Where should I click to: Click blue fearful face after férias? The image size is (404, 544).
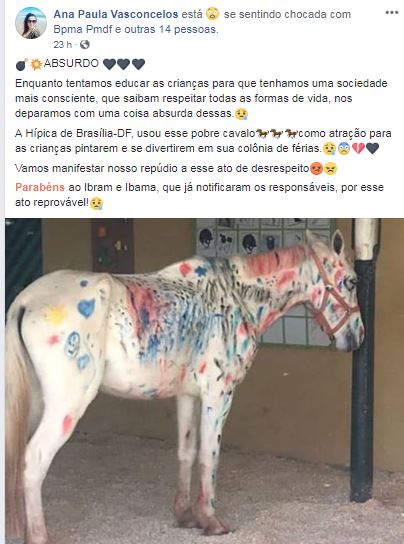[344, 149]
